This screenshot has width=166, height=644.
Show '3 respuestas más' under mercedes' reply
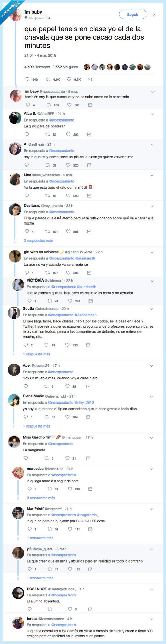[41, 498]
